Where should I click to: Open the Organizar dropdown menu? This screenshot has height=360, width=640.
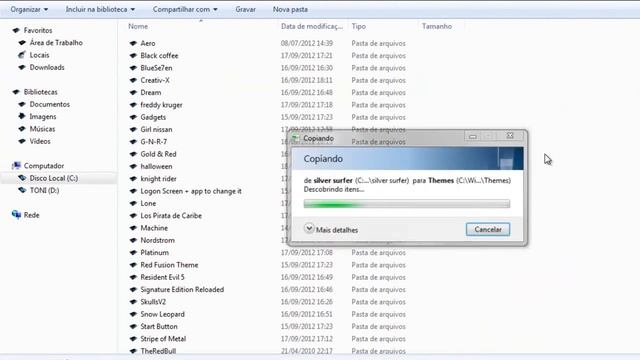[x=29, y=9]
